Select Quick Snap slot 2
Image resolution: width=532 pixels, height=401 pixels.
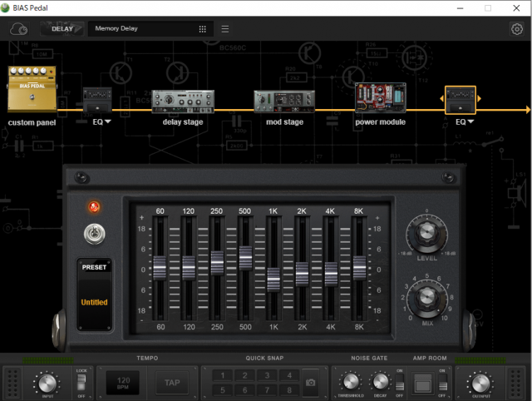tap(245, 375)
